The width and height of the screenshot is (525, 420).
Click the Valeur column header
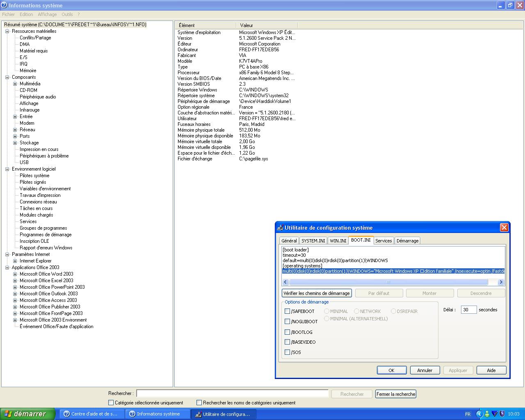pyautogui.click(x=267, y=25)
